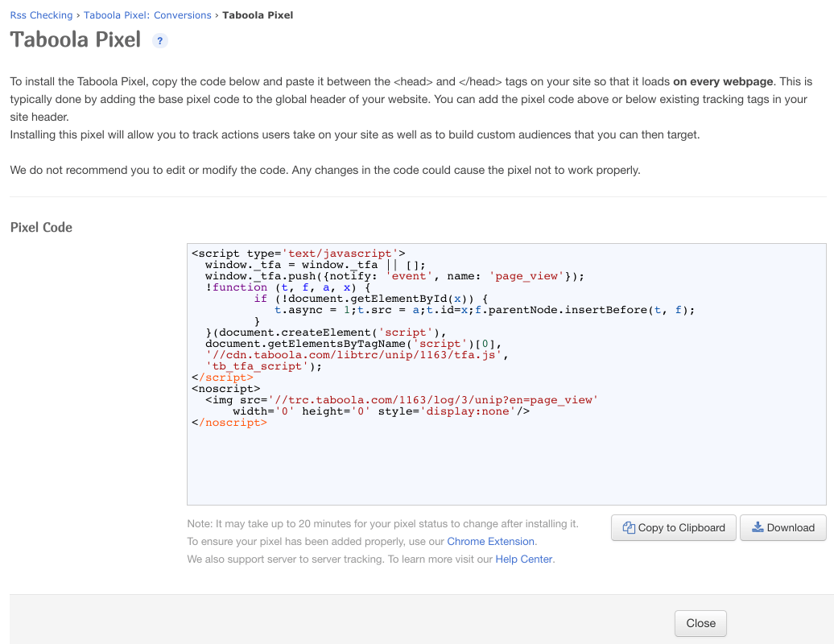Close the Taboola Pixel dialog
Screen dimensions: 834x644
click(x=700, y=623)
